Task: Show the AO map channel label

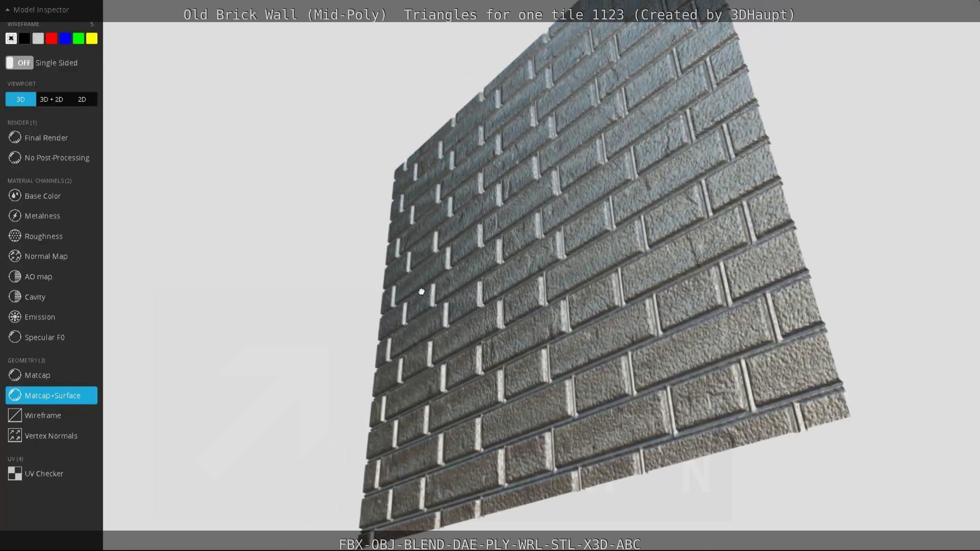Action: point(38,277)
